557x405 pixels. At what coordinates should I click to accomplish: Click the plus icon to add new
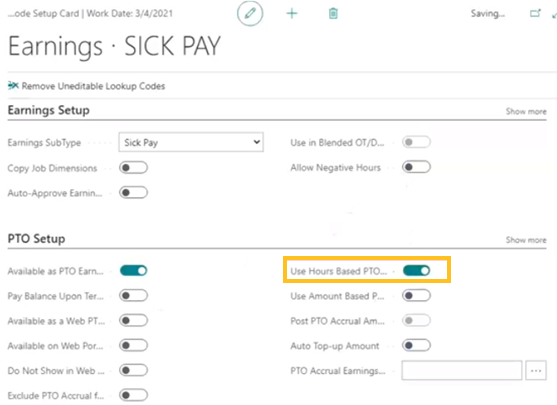[292, 14]
